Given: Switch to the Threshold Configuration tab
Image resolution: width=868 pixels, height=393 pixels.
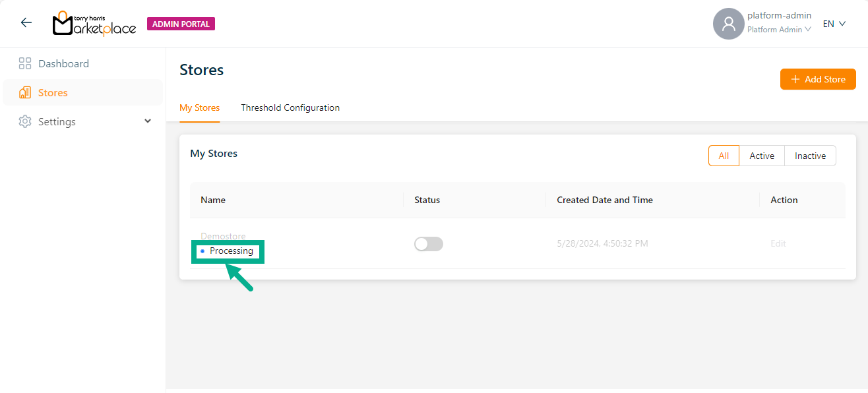Looking at the screenshot, I should (290, 107).
